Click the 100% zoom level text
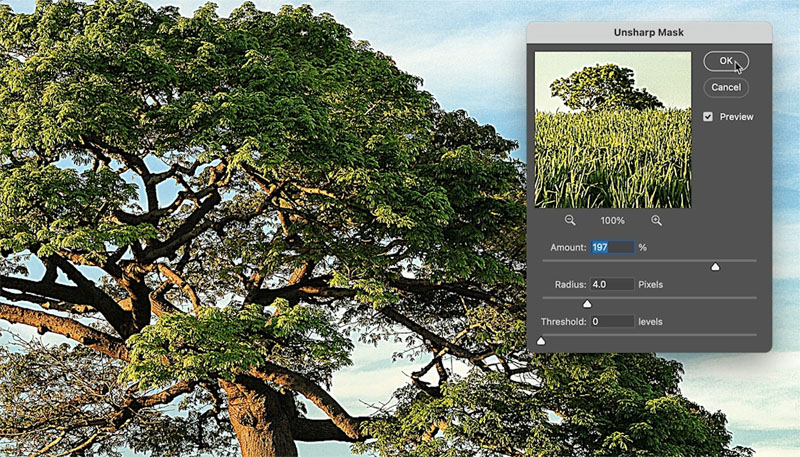This screenshot has width=800, height=457. tap(613, 220)
